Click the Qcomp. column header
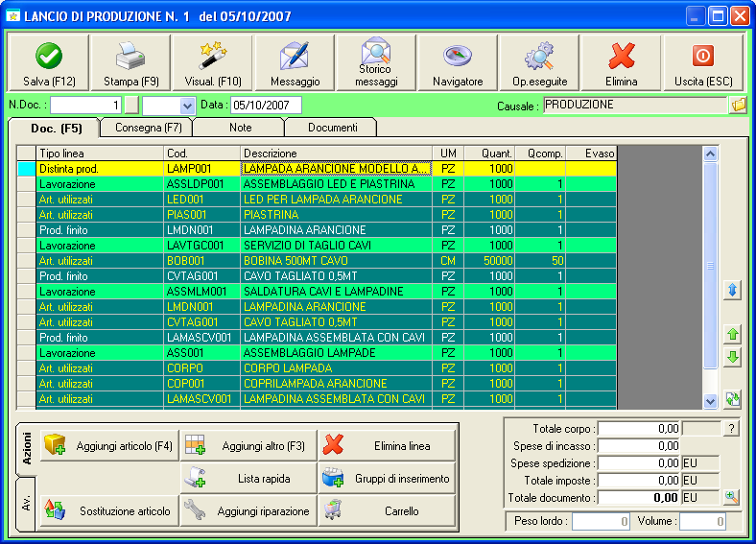The width and height of the screenshot is (756, 544). pyautogui.click(x=540, y=154)
